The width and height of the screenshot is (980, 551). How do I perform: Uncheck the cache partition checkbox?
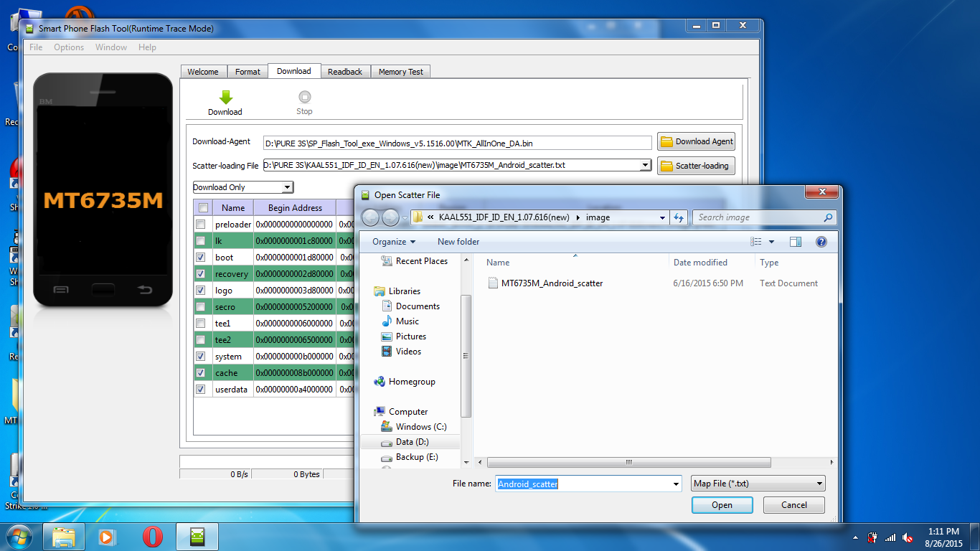click(201, 373)
